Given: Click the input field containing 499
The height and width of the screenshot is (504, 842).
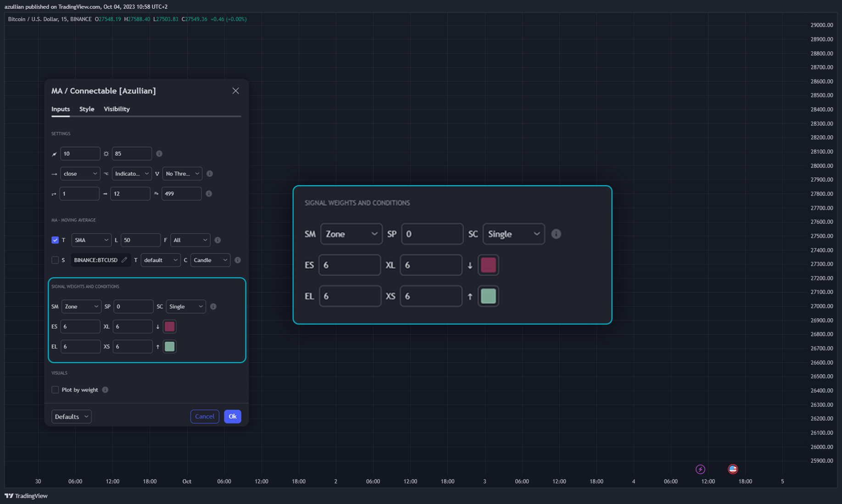Looking at the screenshot, I should coord(181,194).
